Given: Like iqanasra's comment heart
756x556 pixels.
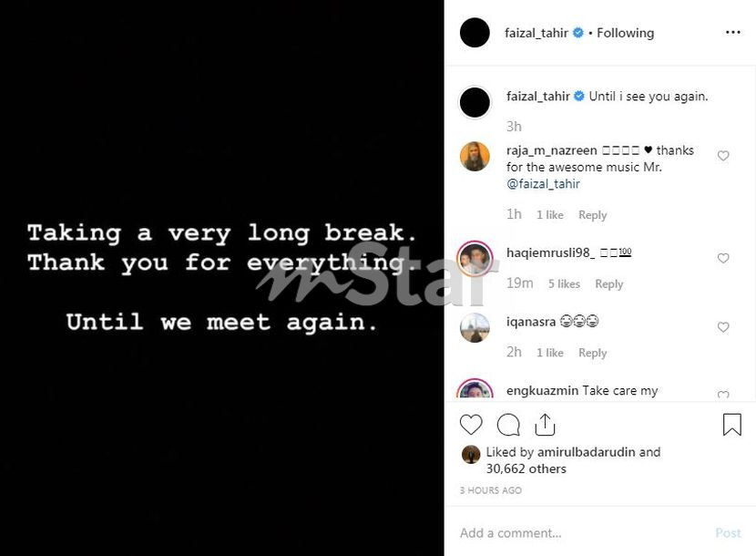Looking at the screenshot, I should tap(723, 327).
